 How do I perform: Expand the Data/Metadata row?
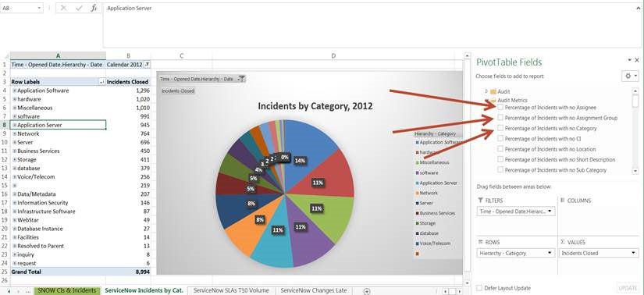coord(14,194)
